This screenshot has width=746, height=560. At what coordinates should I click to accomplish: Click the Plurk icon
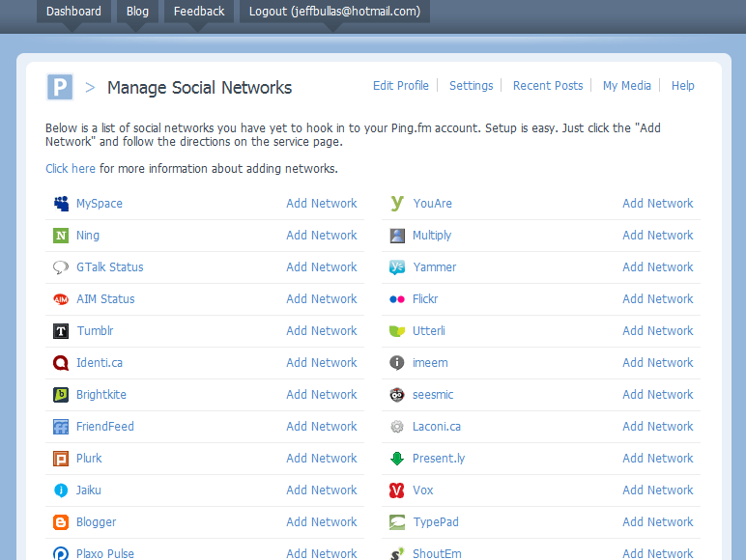coord(61,459)
